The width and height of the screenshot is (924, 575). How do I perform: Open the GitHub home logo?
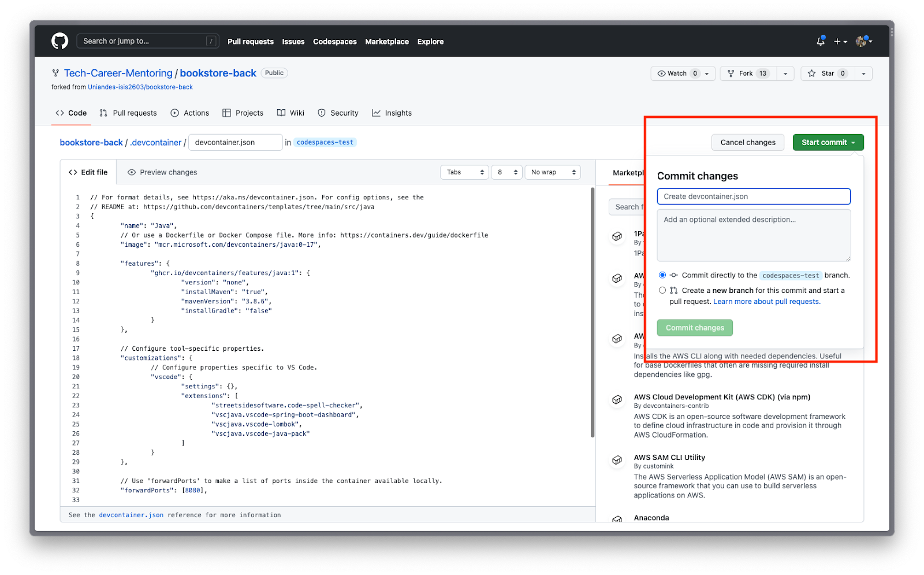(x=59, y=41)
